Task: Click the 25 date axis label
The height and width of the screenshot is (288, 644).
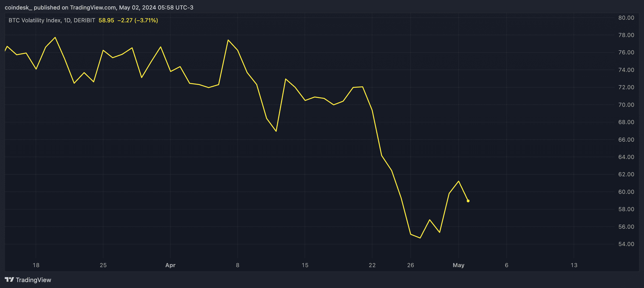Action: click(103, 265)
